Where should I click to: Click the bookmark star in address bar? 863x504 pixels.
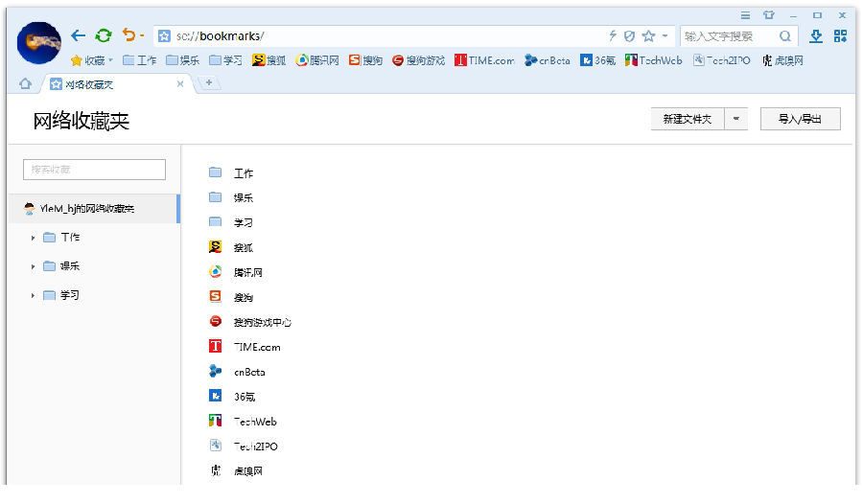pyautogui.click(x=648, y=35)
